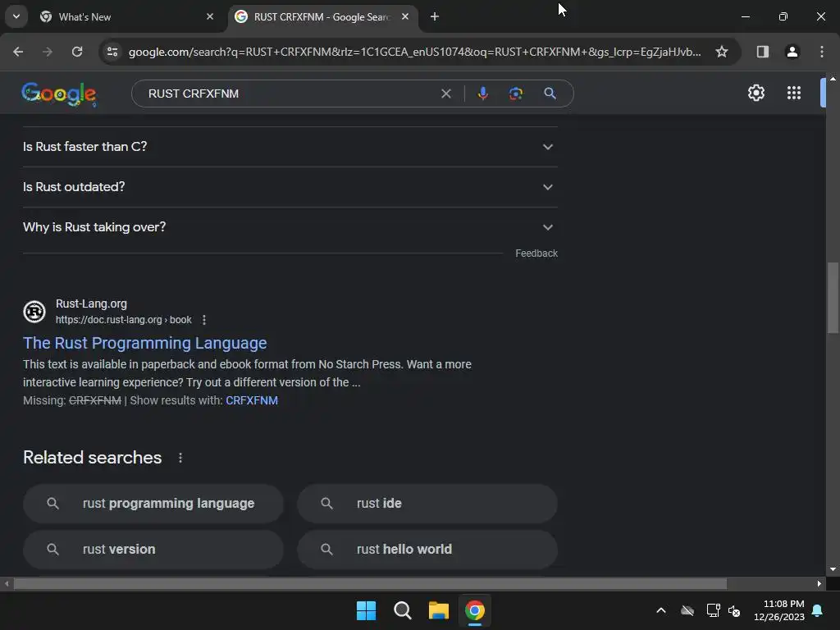Viewport: 840px width, 630px height.
Task: Expand 'Is Rust faster than C?' question
Action: point(290,147)
